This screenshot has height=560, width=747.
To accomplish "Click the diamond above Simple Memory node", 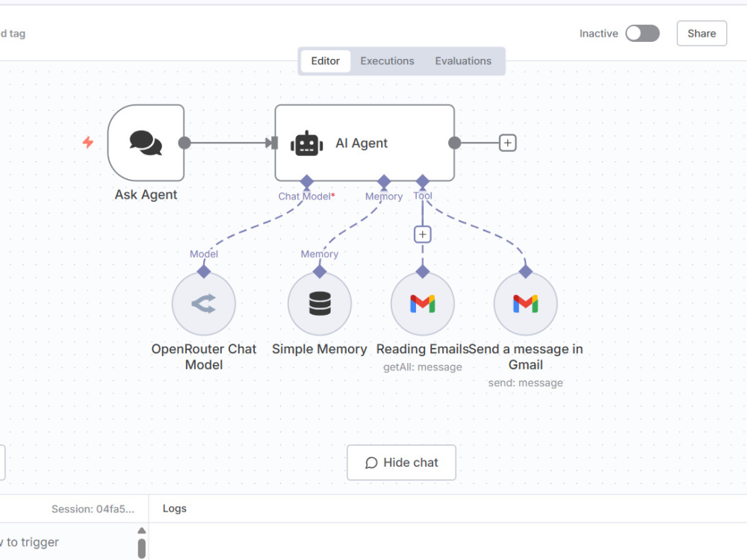I will (320, 272).
